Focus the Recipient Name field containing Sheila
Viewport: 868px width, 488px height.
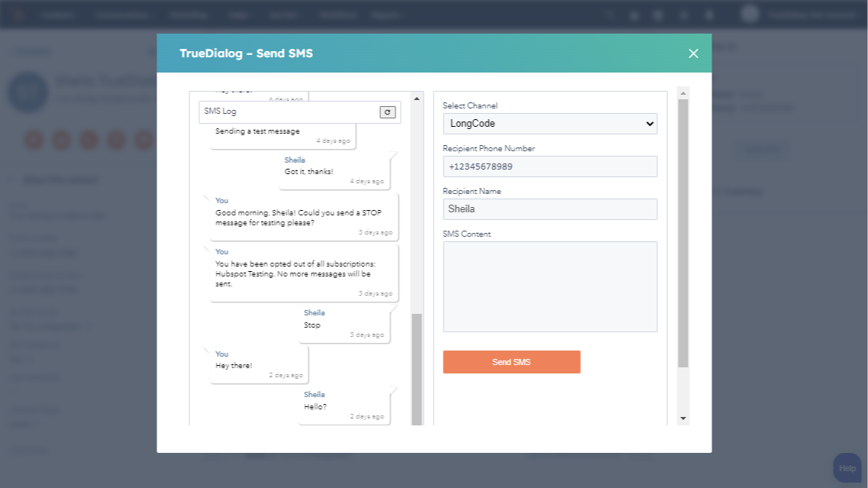(x=550, y=209)
